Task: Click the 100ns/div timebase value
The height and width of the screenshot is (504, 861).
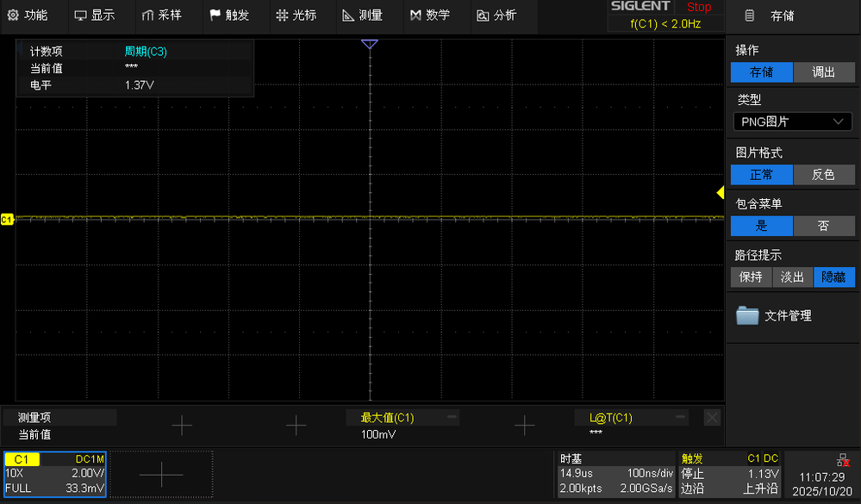Action: tap(650, 473)
